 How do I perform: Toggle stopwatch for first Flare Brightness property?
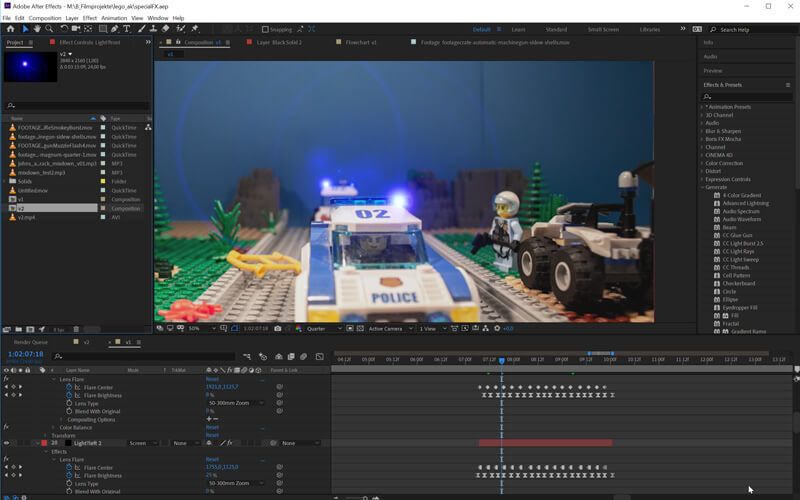click(69, 395)
